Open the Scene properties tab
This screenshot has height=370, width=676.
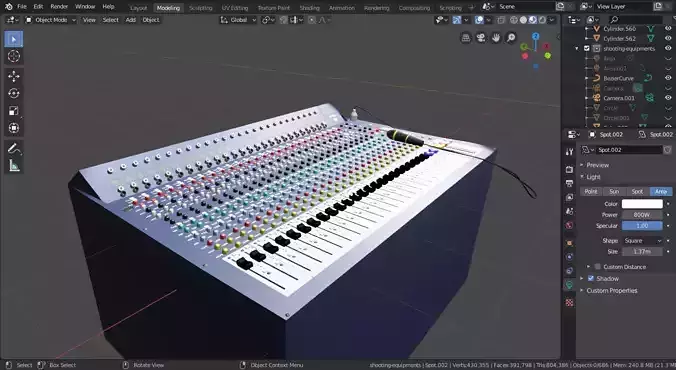click(570, 211)
